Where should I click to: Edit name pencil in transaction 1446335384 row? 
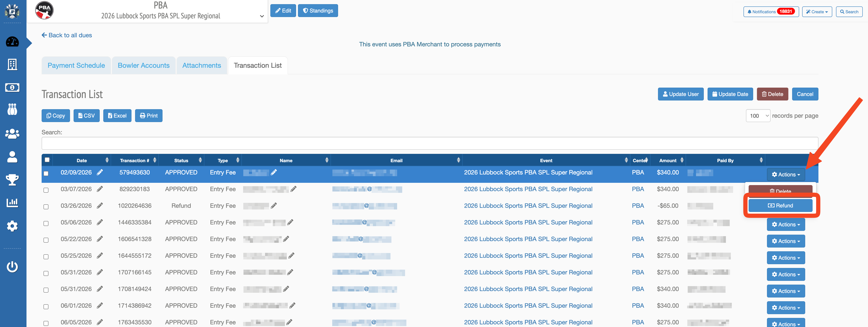[290, 223]
